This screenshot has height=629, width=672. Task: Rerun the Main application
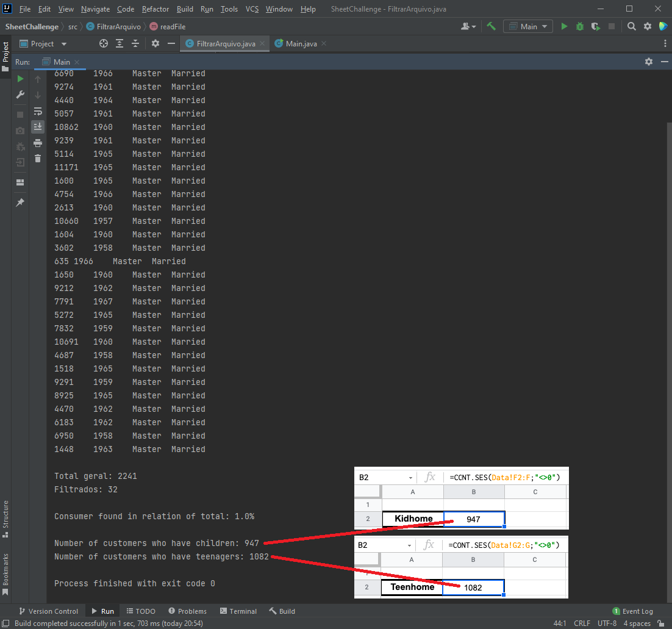click(20, 79)
